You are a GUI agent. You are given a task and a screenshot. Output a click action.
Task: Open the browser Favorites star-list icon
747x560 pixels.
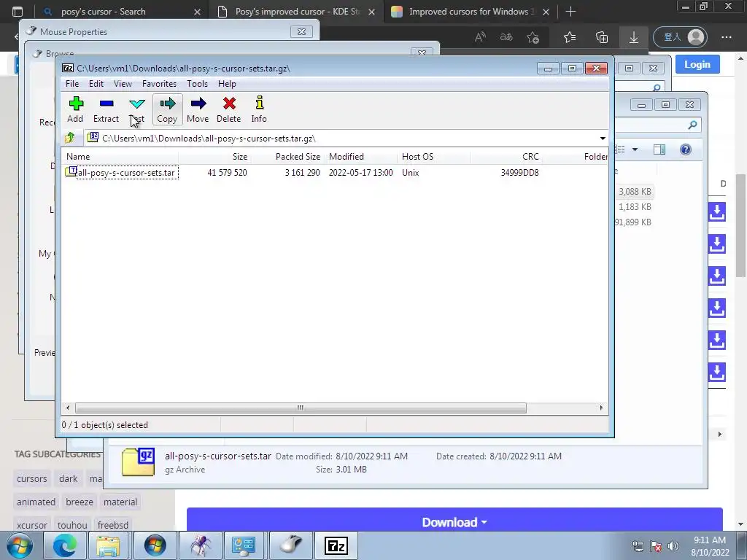point(570,37)
